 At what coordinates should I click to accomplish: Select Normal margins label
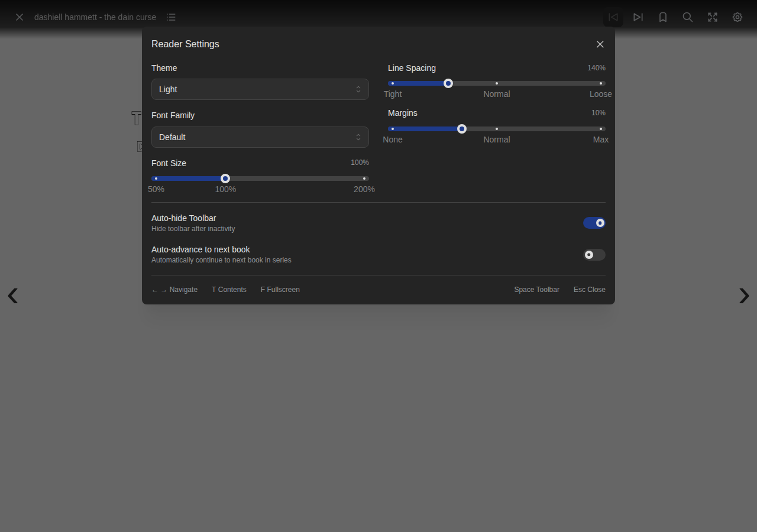pos(497,140)
